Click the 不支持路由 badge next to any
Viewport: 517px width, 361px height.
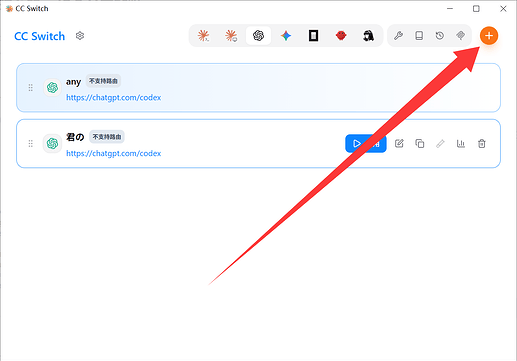pyautogui.click(x=103, y=81)
